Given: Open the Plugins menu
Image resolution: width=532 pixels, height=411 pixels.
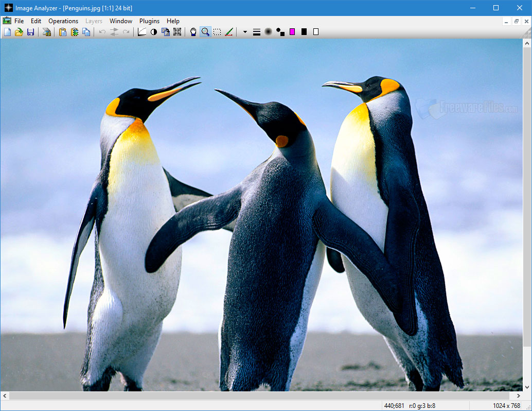Looking at the screenshot, I should pyautogui.click(x=149, y=21).
